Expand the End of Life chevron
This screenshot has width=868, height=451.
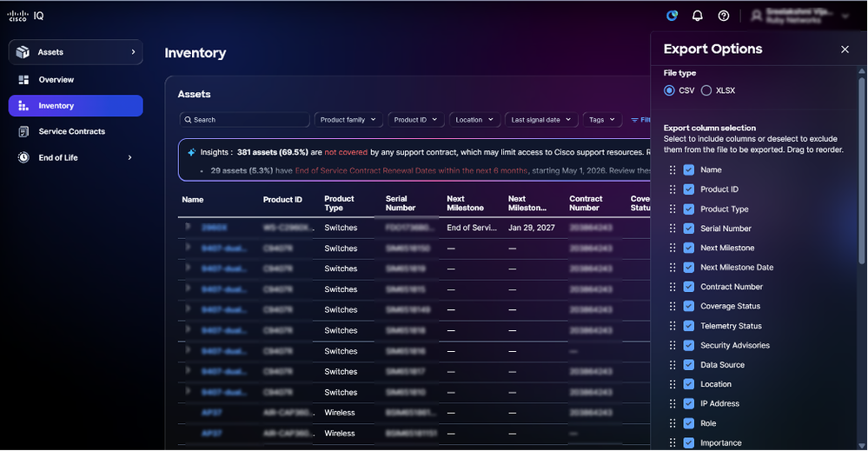click(129, 157)
